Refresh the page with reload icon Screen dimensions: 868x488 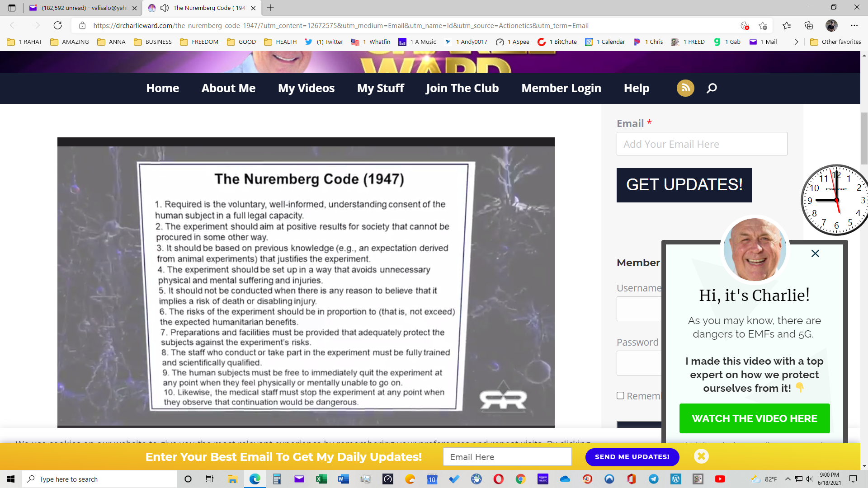[57, 25]
